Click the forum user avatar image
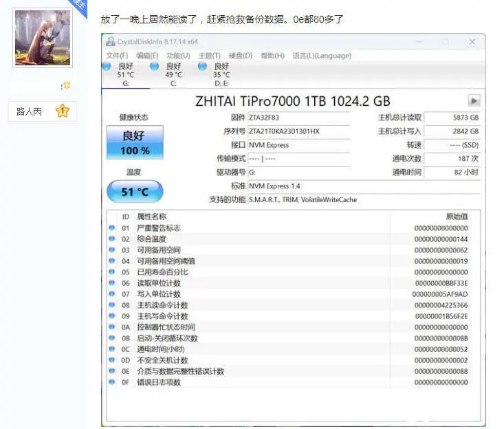This screenshot has height=429, width=504. (43, 38)
